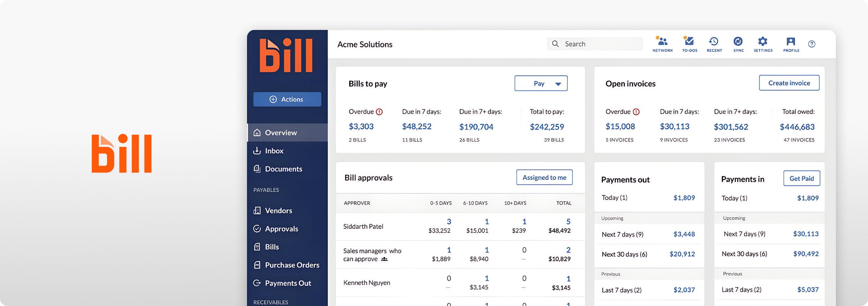Click the Create invoice button

[x=789, y=83]
